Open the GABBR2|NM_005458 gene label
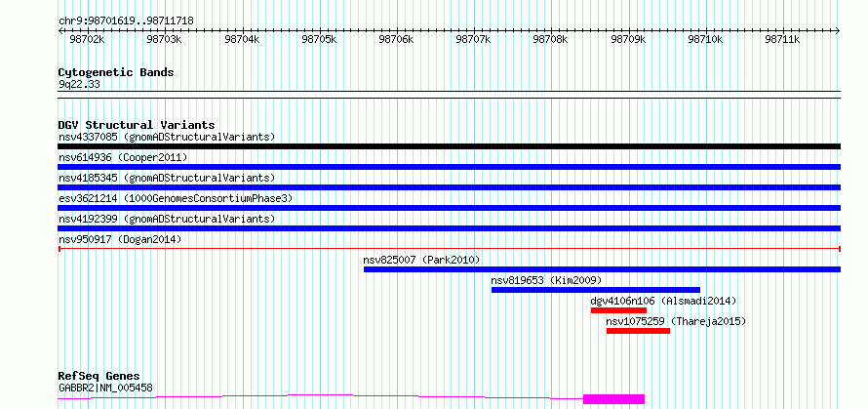 105,388
